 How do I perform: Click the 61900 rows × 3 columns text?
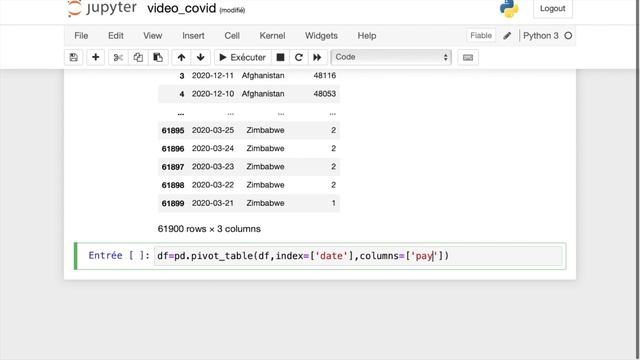pos(209,229)
